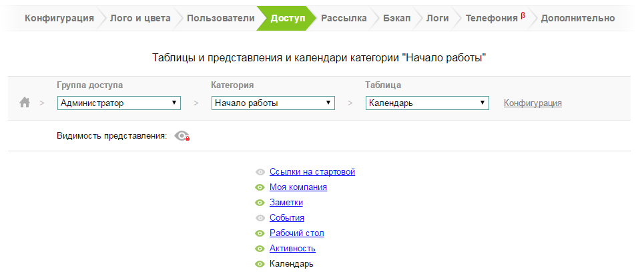Select the Бэкап tab
The image size is (644, 278).
click(x=397, y=18)
